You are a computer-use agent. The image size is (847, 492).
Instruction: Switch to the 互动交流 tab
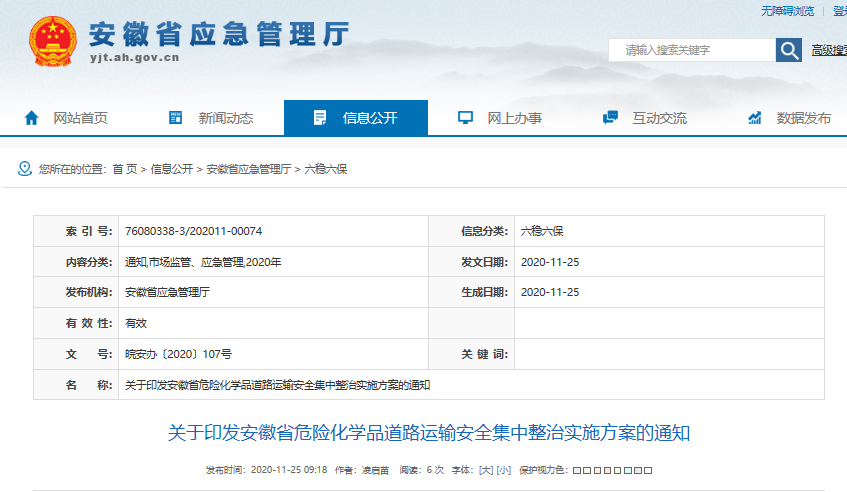tap(660, 118)
